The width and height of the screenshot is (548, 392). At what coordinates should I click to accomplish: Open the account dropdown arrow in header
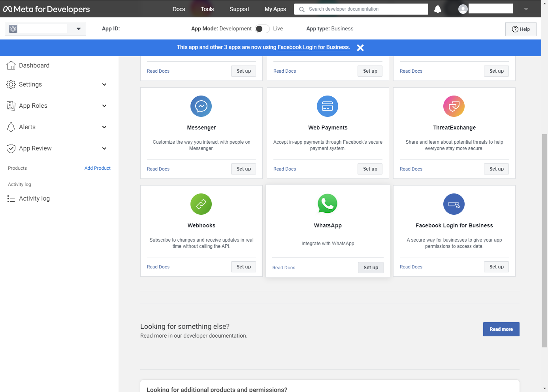pyautogui.click(x=526, y=9)
